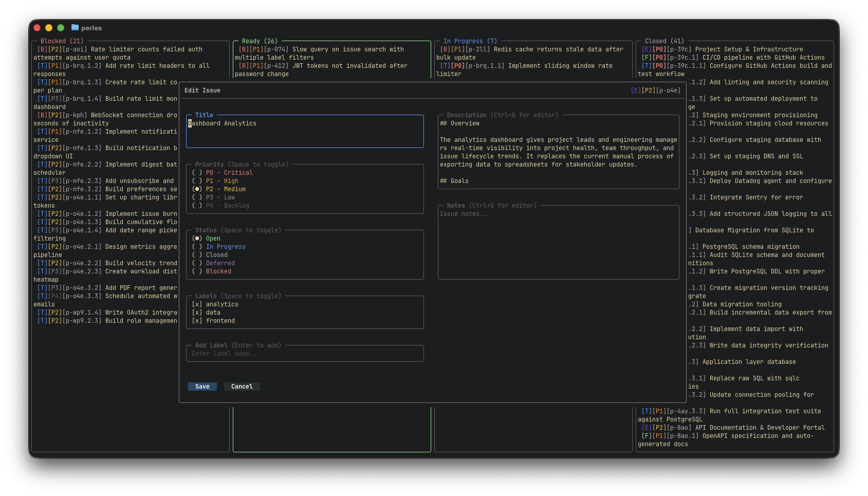868x496 pixels.
Task: Click inside the Notes editor
Action: (559, 242)
